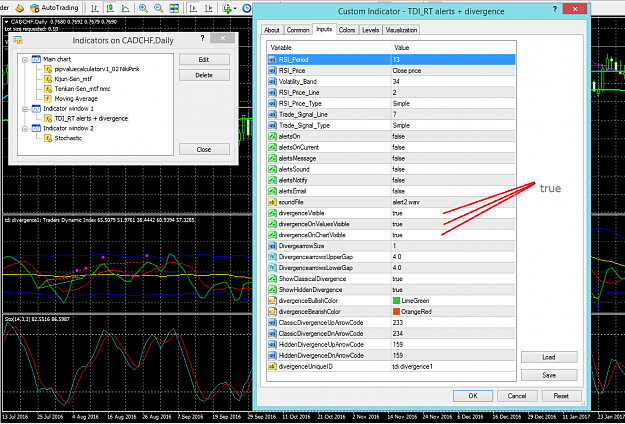Switch to the Visualization tab
The height and width of the screenshot is (424, 625).
coord(401,30)
